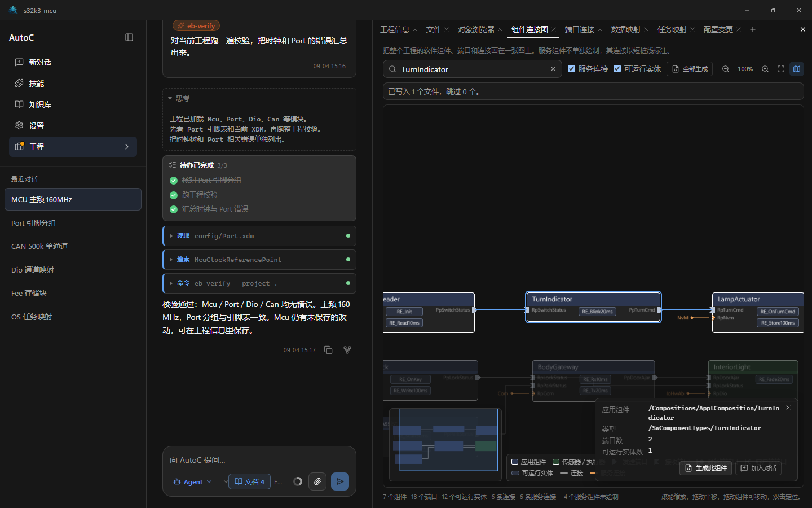Zoom in on the component diagram

tap(765, 69)
